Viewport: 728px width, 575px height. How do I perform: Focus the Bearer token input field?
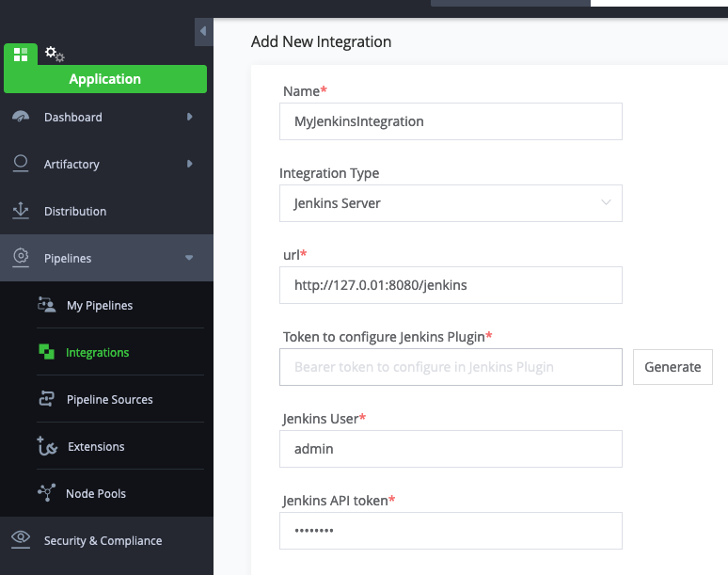(x=451, y=367)
